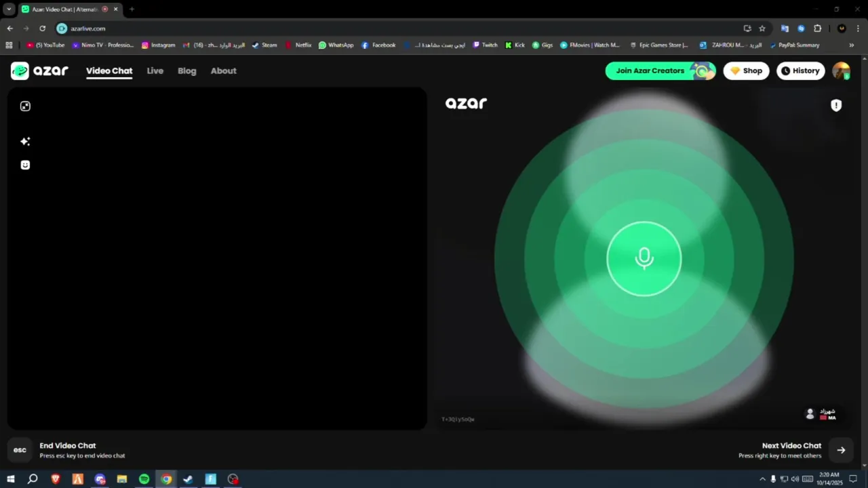This screenshot has width=868, height=488.
Task: Open the browser extensions puzzle icon
Action: tap(817, 28)
